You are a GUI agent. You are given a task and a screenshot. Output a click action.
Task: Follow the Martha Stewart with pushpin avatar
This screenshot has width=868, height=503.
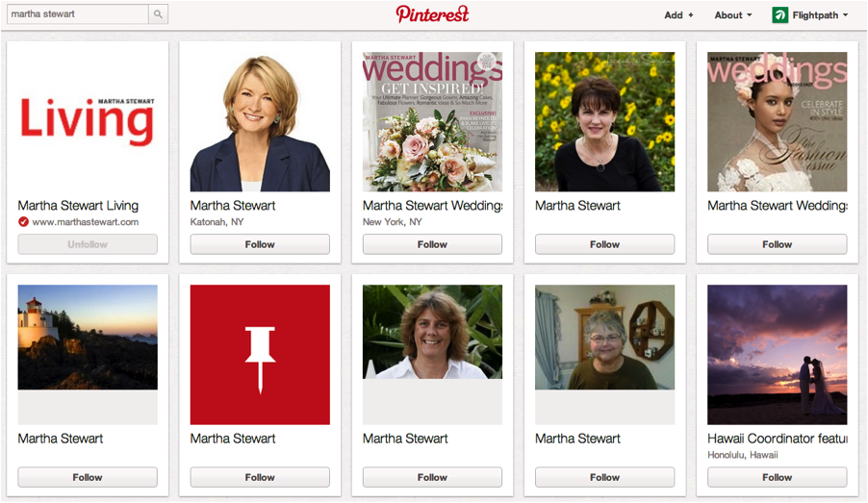pos(260,477)
